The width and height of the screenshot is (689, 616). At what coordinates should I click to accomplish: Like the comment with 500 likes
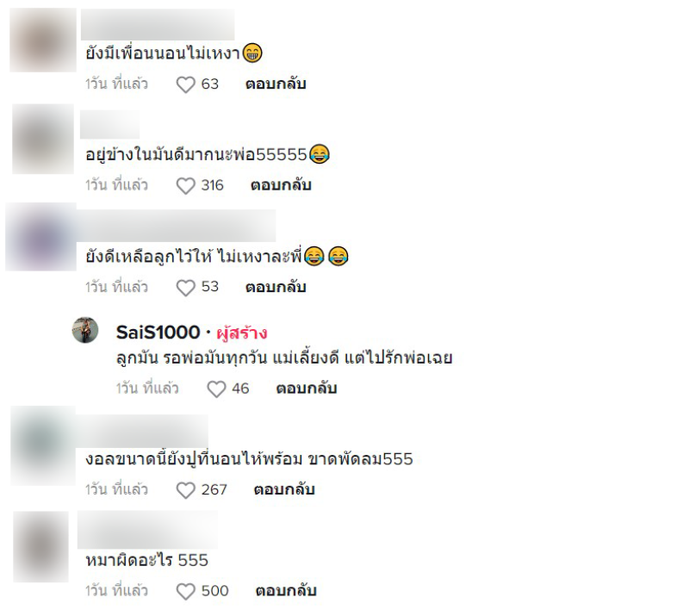(x=185, y=591)
